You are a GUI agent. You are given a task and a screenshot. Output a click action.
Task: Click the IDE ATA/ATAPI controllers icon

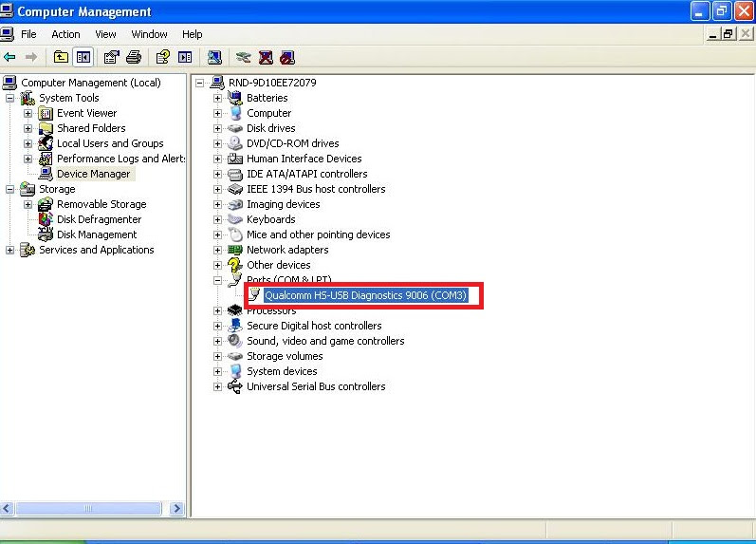point(235,175)
